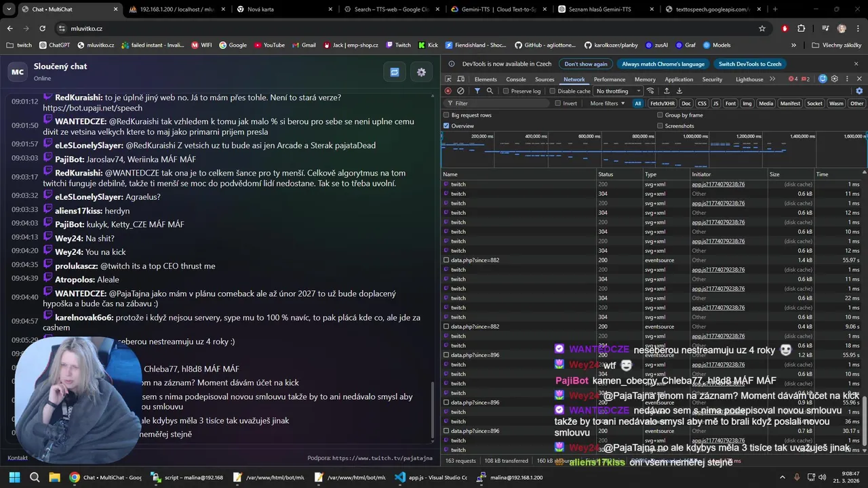Open Chrome tab search dropdown arrow

tap(9, 9)
